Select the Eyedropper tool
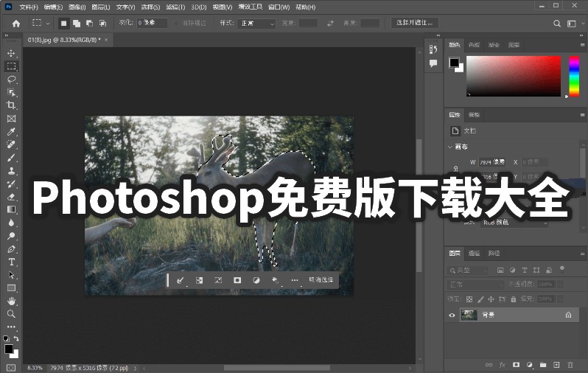Image resolution: width=588 pixels, height=373 pixels. pos(11,132)
